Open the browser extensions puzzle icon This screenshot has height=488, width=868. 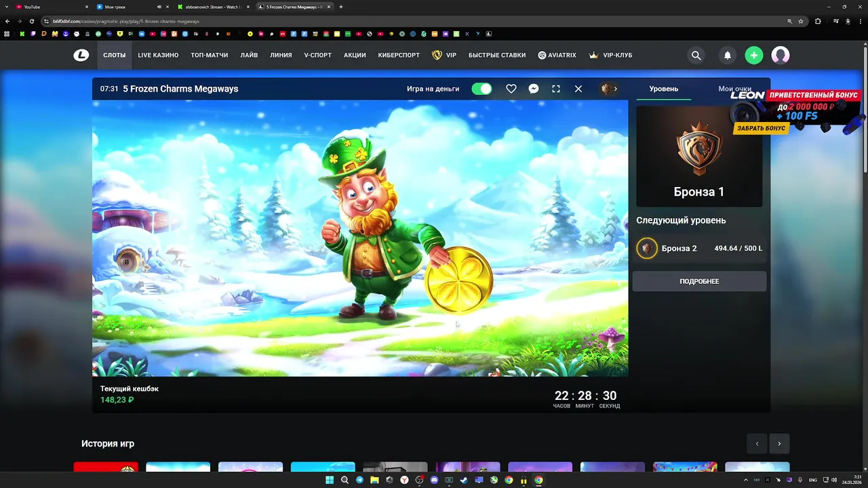(x=818, y=21)
